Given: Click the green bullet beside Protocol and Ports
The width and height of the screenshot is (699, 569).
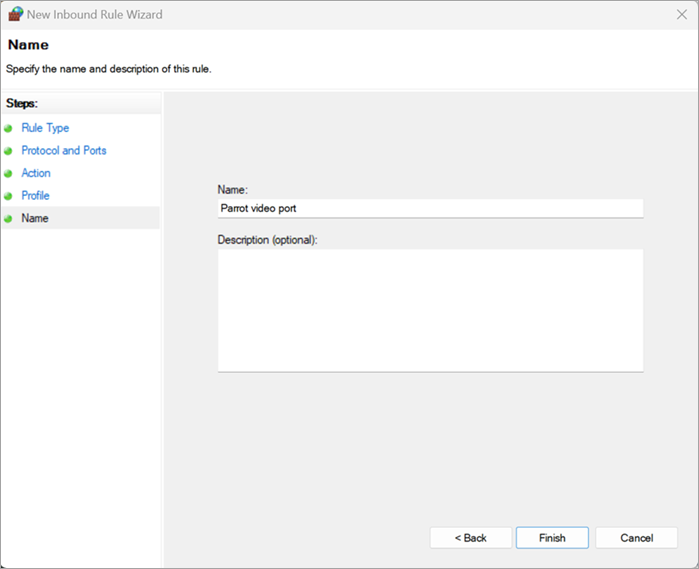Looking at the screenshot, I should pyautogui.click(x=9, y=151).
